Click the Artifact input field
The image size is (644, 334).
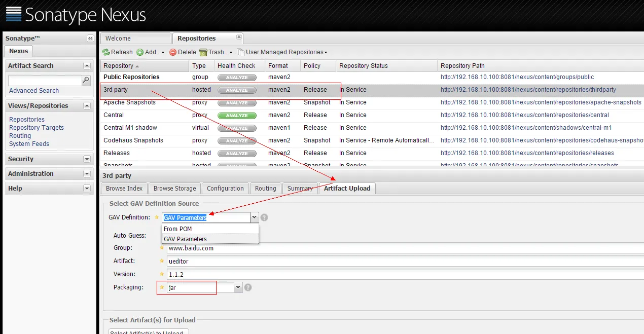click(x=405, y=262)
